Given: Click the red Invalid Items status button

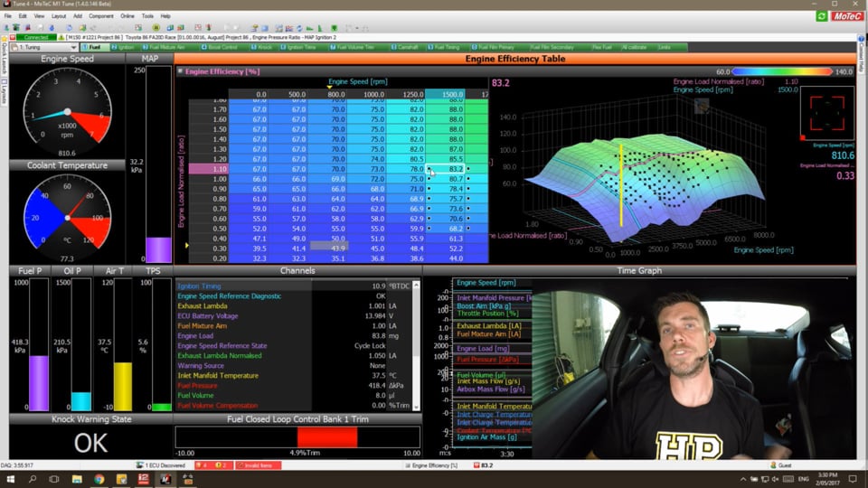Looking at the screenshot, I should pyautogui.click(x=258, y=465).
